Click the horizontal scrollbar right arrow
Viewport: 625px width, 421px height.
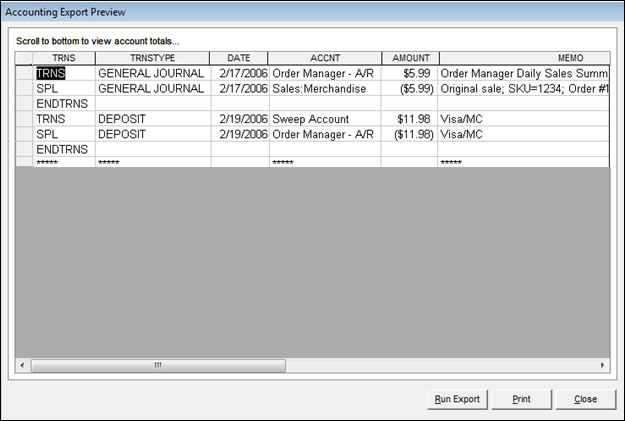pyautogui.click(x=602, y=365)
